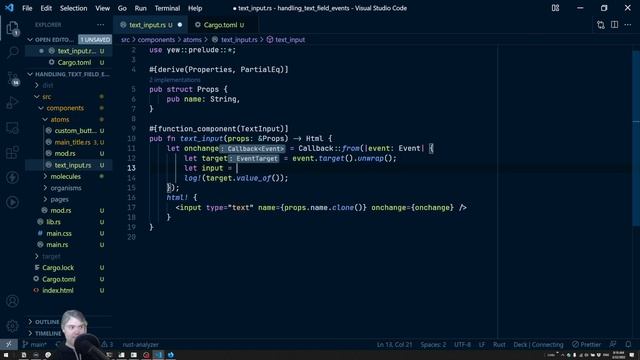The width and height of the screenshot is (640, 360).
Task: Open the Manage gear in activity bar
Action: coord(12,326)
